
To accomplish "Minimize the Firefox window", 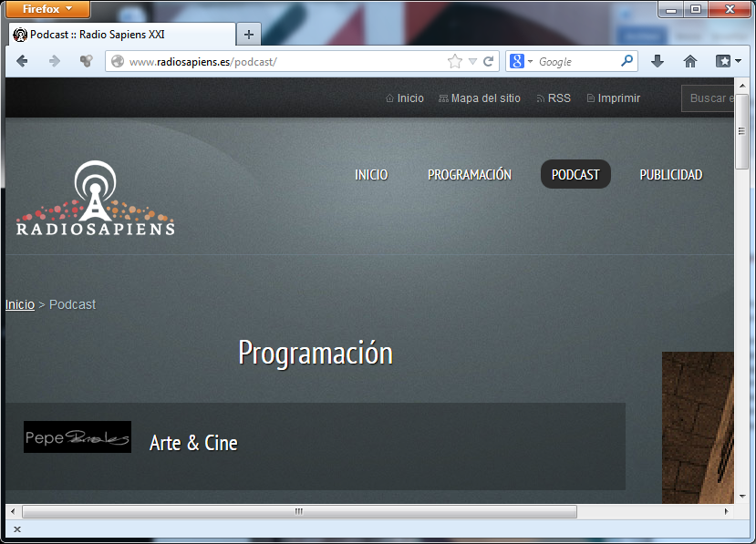I will (x=671, y=9).
